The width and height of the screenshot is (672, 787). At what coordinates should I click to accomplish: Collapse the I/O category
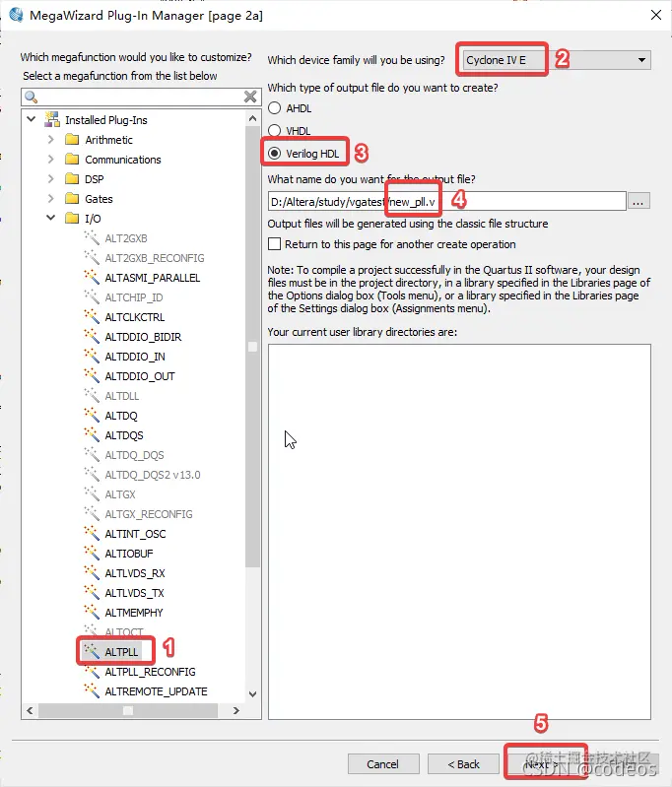(x=50, y=218)
